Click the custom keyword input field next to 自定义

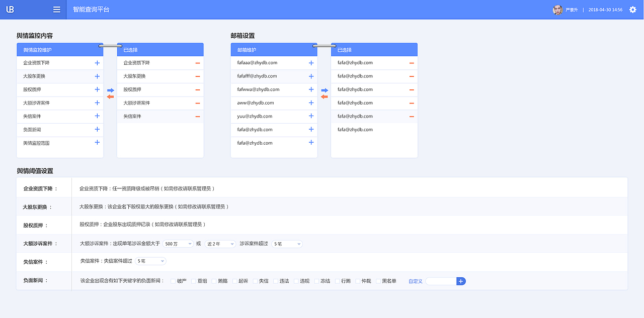(441, 281)
